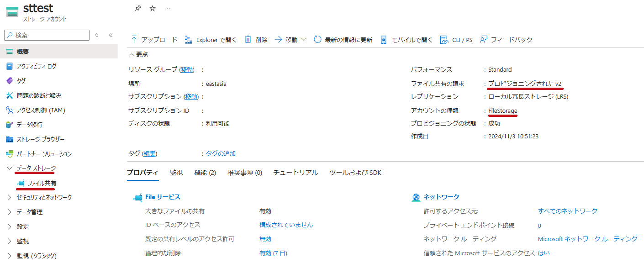Click the 有効 (7 日) soft delete link
Viewport: 644px width, 263px height.
[273, 253]
